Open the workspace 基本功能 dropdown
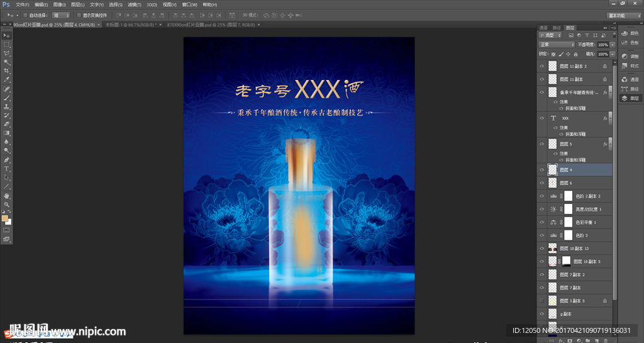This screenshot has width=644, height=343. (624, 15)
